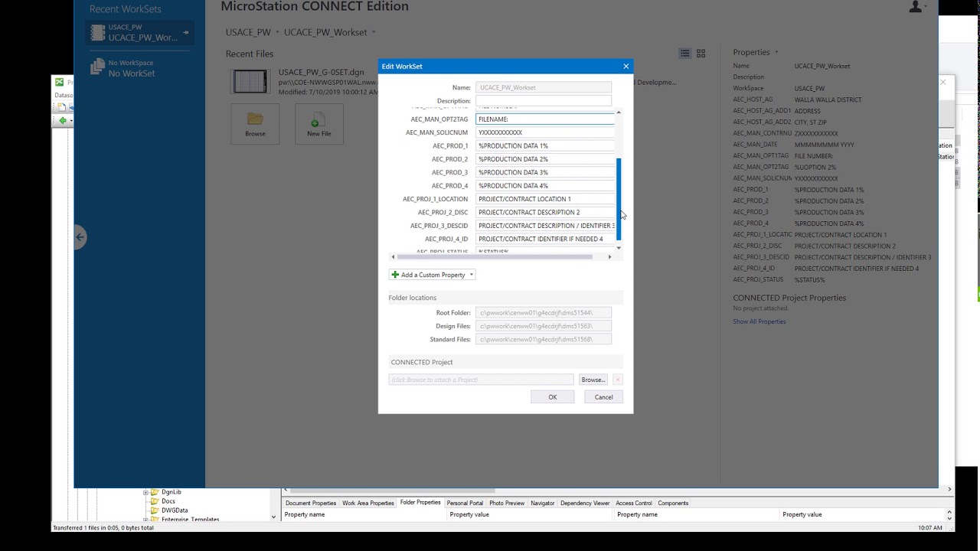Click the AEC_PROD_2 value field

click(x=545, y=159)
